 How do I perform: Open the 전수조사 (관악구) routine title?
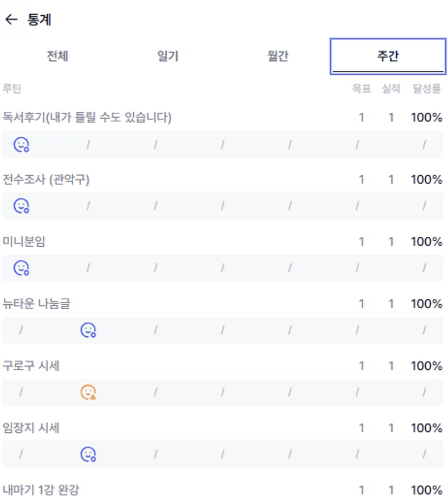coord(46,180)
